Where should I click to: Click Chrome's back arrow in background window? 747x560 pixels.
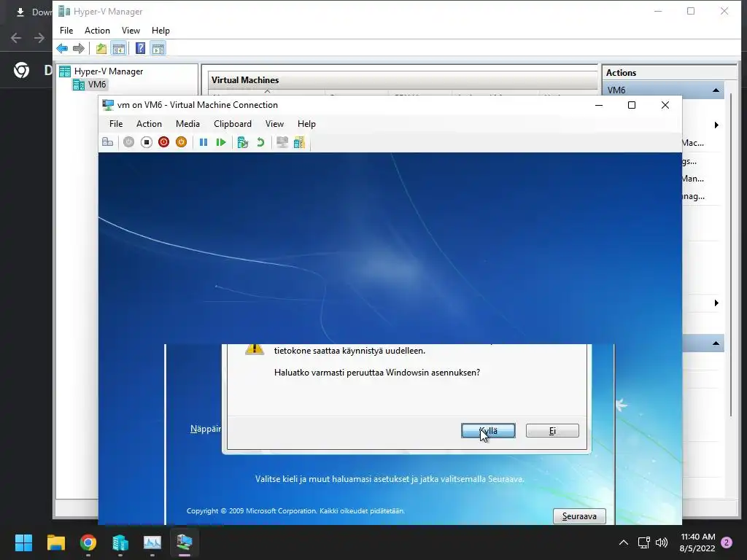[16, 38]
